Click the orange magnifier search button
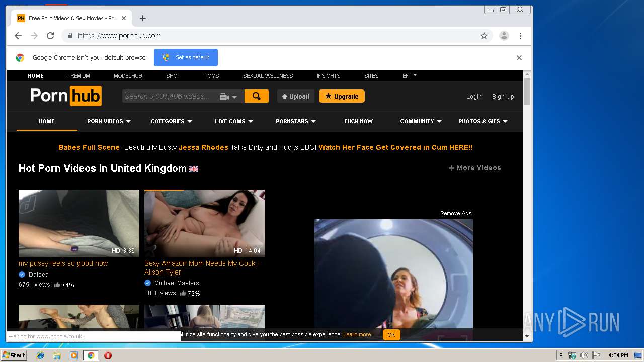 click(x=257, y=96)
